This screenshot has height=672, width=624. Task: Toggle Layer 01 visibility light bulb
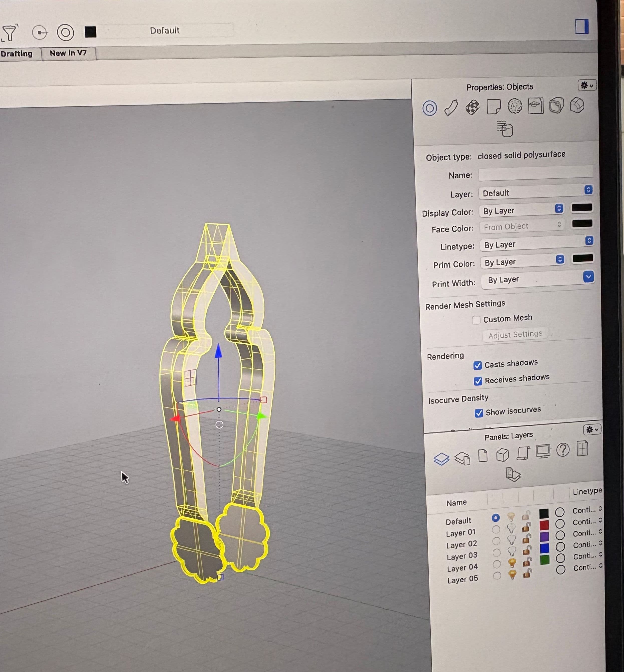pyautogui.click(x=511, y=528)
